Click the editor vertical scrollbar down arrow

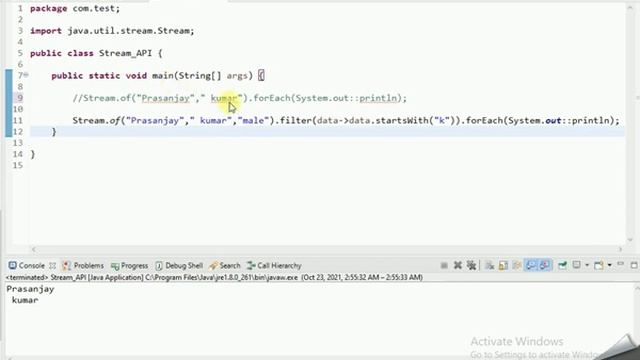631,240
